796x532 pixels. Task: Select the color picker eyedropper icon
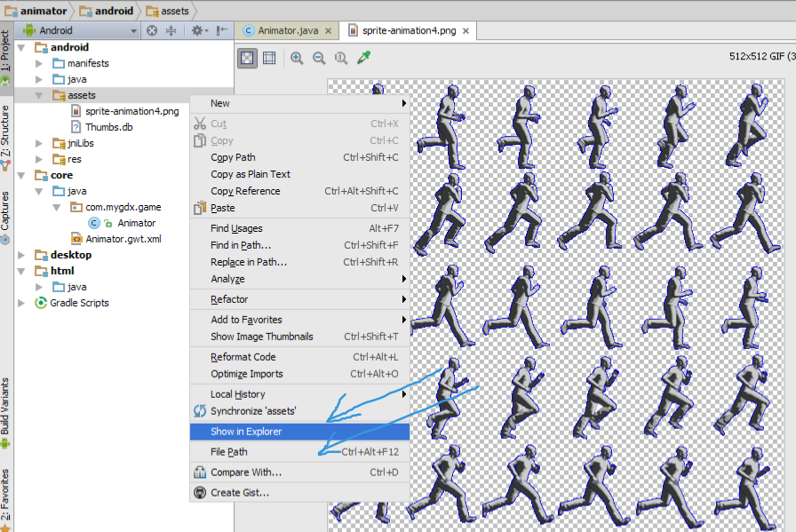pos(362,58)
